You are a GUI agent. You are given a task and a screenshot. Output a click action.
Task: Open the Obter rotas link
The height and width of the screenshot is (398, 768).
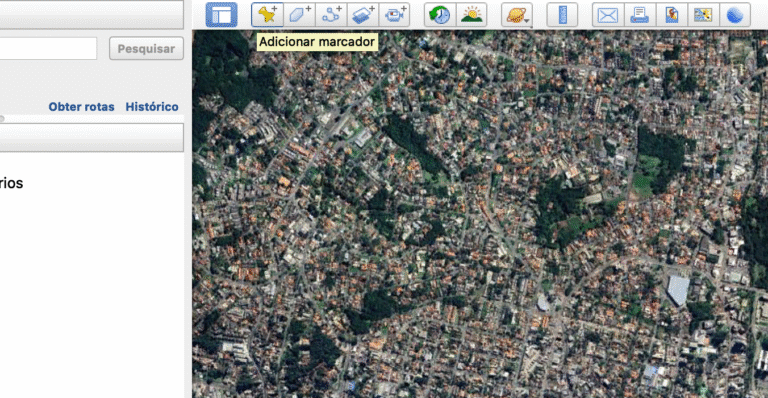(81, 107)
